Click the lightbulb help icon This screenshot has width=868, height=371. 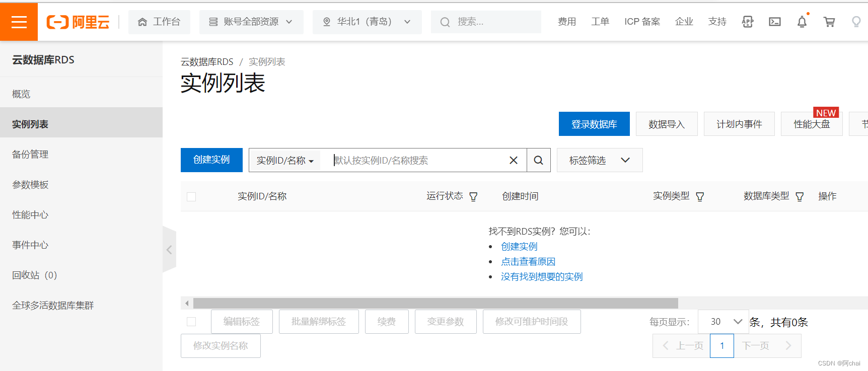tap(856, 22)
